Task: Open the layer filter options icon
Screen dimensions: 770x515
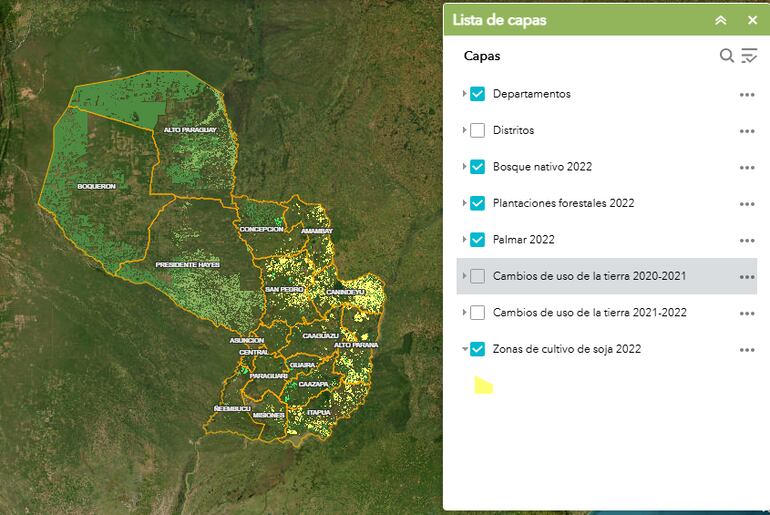Action: 749,56
